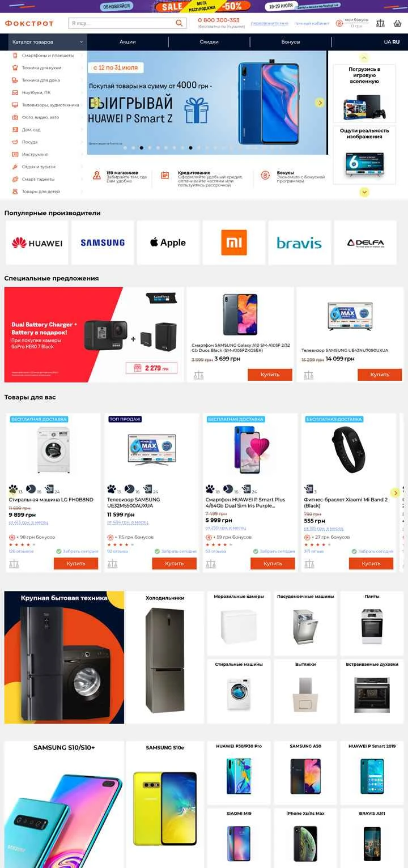Click the bonus icon next to мои бонусы
Screen dimensions: 408x868
[x=339, y=23]
